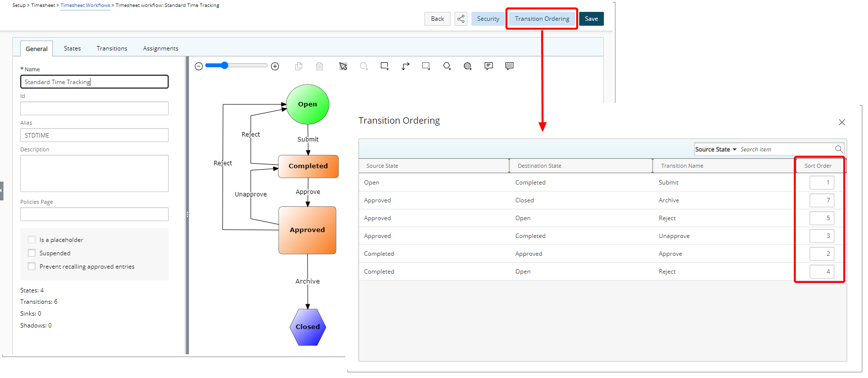Enable the Is a placeholder checkbox
Viewport: 868px width, 378px height.
pos(32,240)
